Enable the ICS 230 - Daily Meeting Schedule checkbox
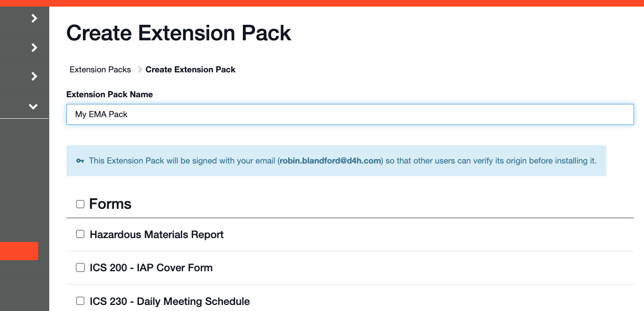Image resolution: width=644 pixels, height=311 pixels. click(x=80, y=301)
